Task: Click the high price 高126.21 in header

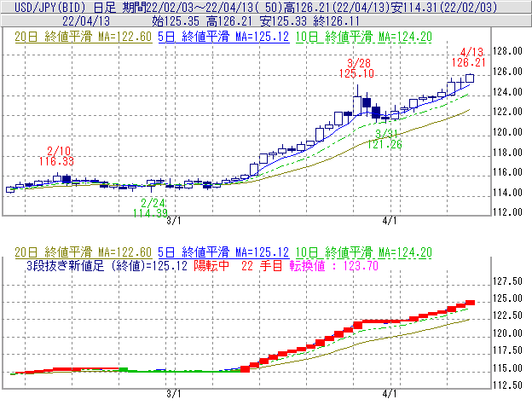Action: point(229,21)
